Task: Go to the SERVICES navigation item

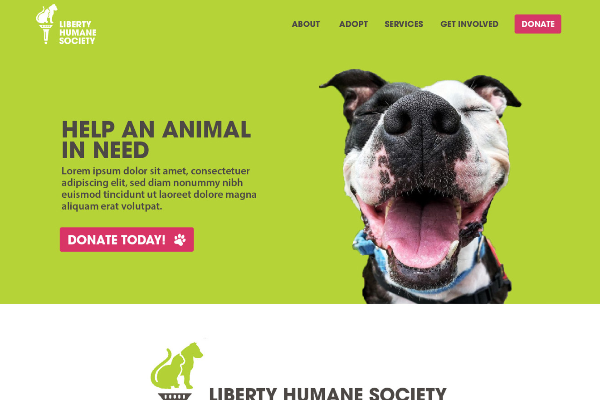Action: click(404, 24)
